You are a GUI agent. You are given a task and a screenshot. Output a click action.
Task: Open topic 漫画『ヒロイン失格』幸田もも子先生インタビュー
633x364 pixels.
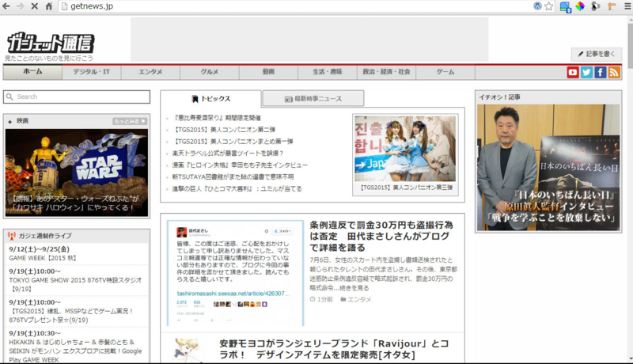pos(240,165)
